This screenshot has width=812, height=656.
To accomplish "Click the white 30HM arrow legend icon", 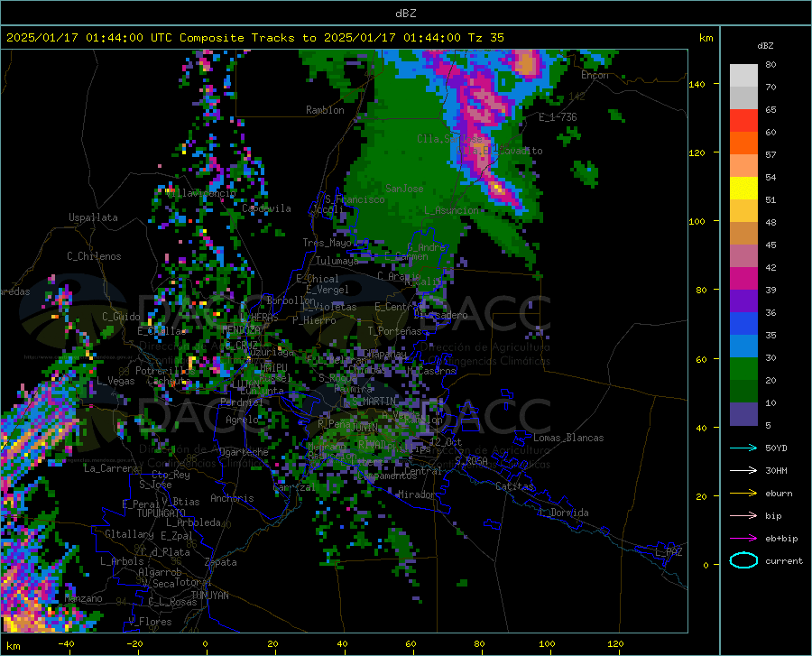I will click(743, 471).
